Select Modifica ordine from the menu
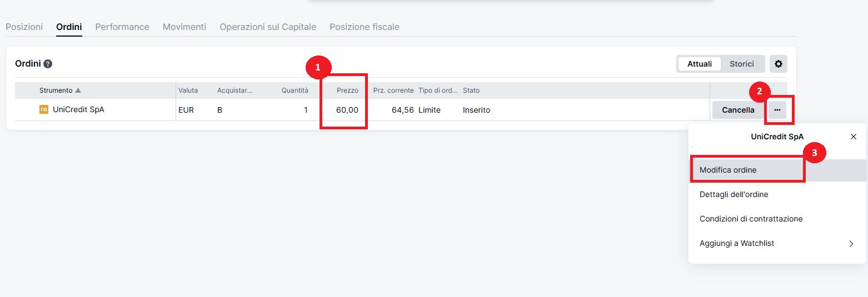Viewport: 868px width, 297px height. (x=728, y=170)
